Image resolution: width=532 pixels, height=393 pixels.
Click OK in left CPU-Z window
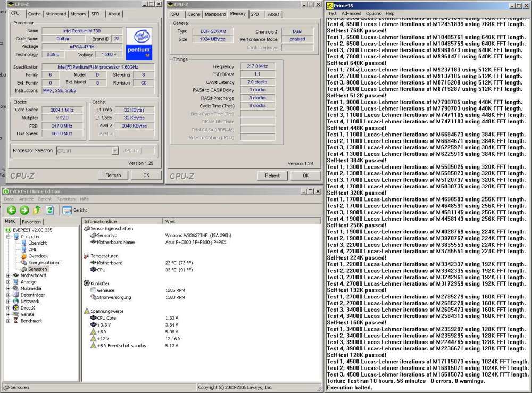[x=146, y=175]
